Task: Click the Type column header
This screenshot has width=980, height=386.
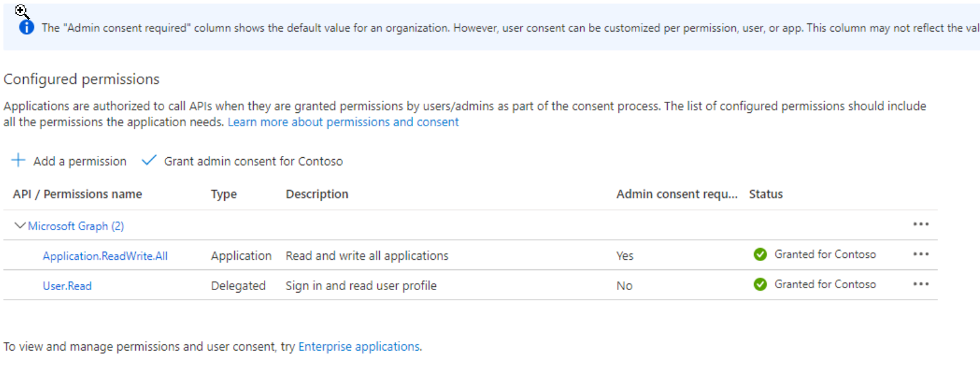Action: point(223,194)
